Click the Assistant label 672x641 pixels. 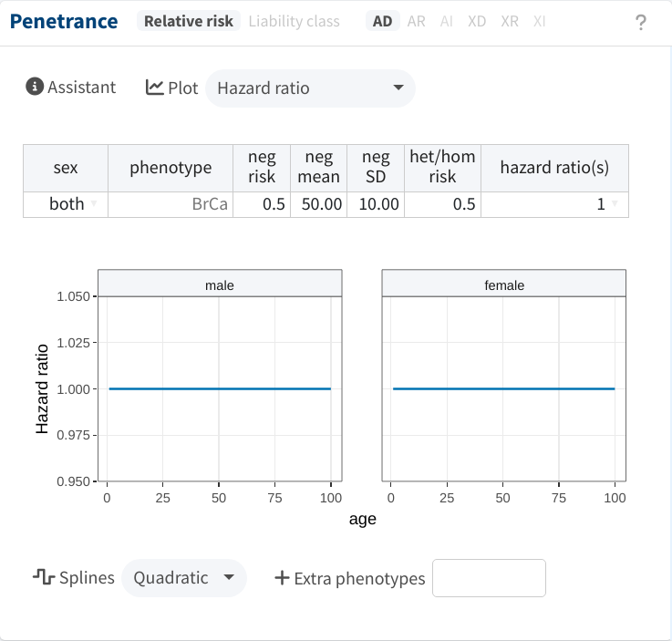[81, 88]
